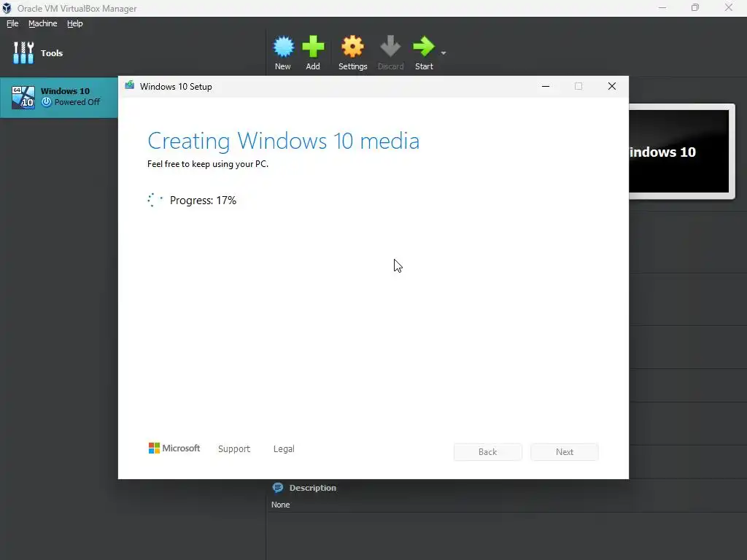The height and width of the screenshot is (560, 747).
Task: Minimize the Windows 10 Setup window
Action: click(x=546, y=86)
